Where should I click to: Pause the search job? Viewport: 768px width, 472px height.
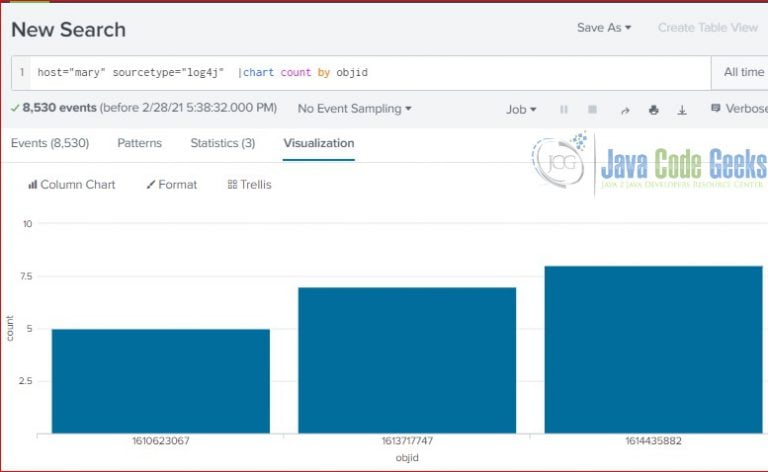pos(564,110)
